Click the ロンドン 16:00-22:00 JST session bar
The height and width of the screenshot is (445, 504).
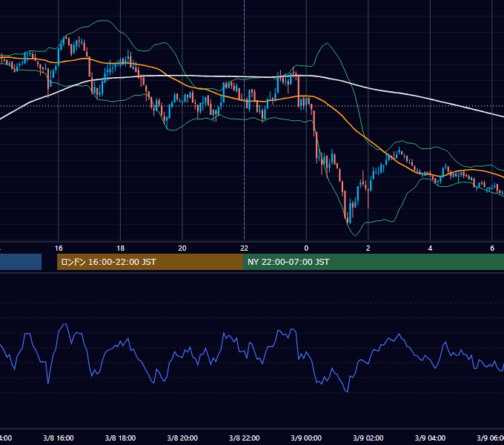[150, 262]
